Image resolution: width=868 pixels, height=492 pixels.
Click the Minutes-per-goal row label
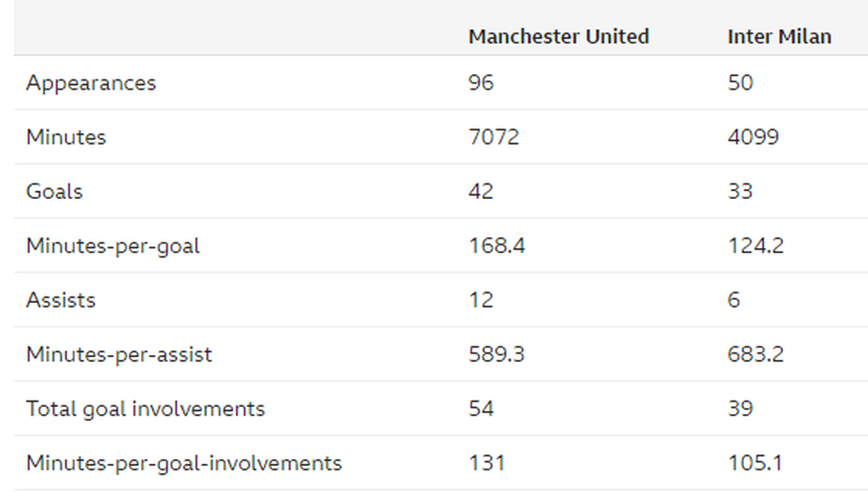[113, 246]
